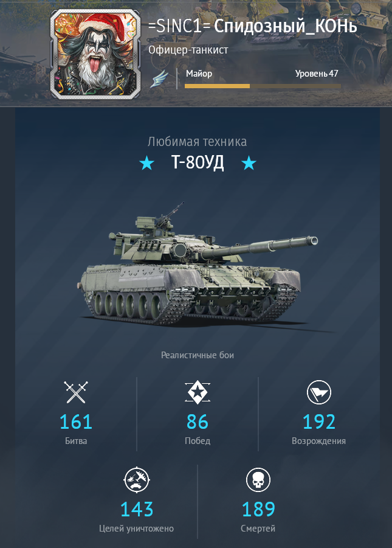Screen dimensions: 392x548
Task: Click the skull deaths icon
Action: [258, 480]
